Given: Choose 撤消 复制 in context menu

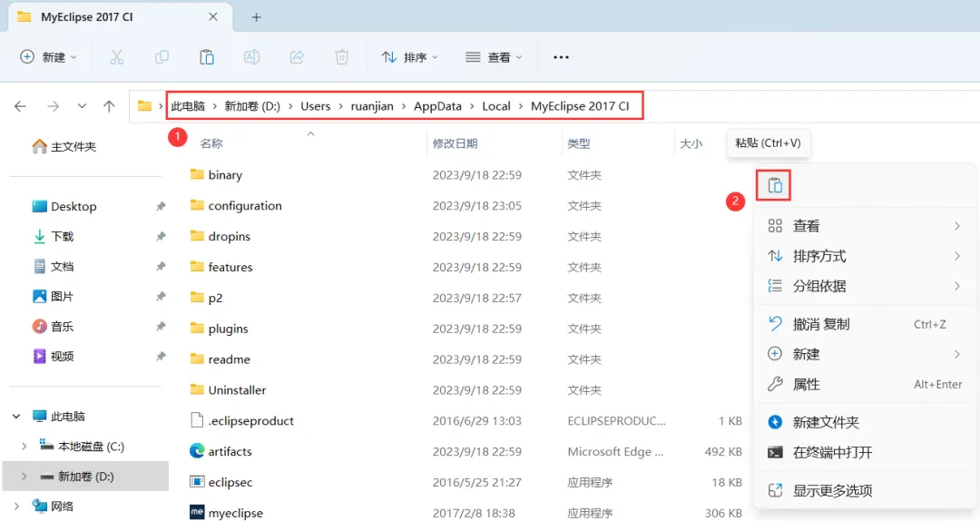Looking at the screenshot, I should (865, 324).
